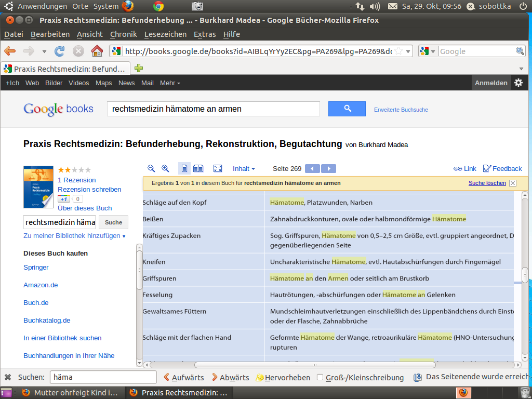
Task: Click the Rezension schreiben link
Action: tap(89, 189)
